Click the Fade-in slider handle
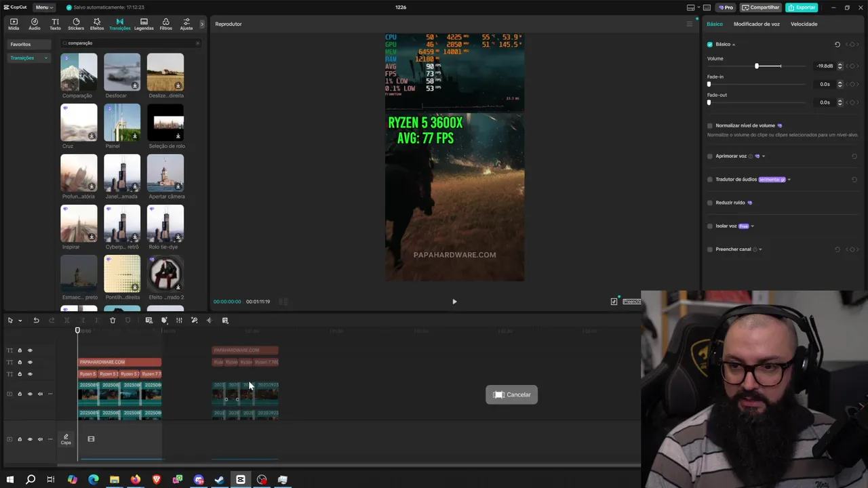This screenshot has height=488, width=868. [709, 84]
